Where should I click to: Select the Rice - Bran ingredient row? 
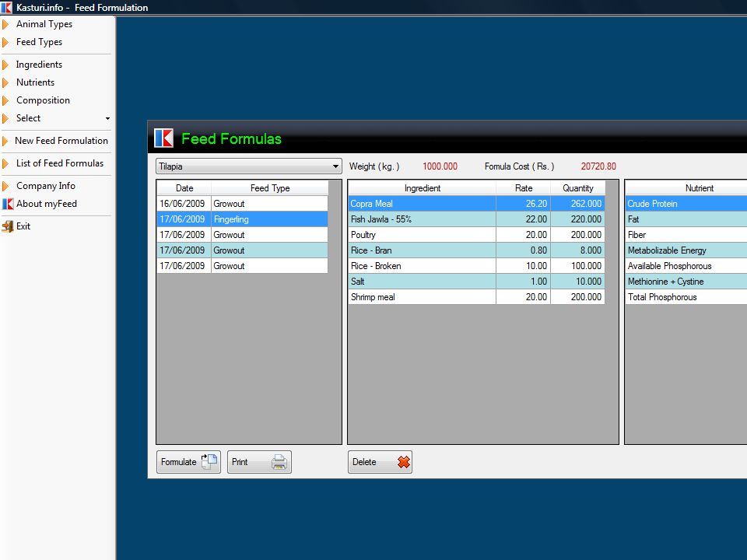pos(476,250)
